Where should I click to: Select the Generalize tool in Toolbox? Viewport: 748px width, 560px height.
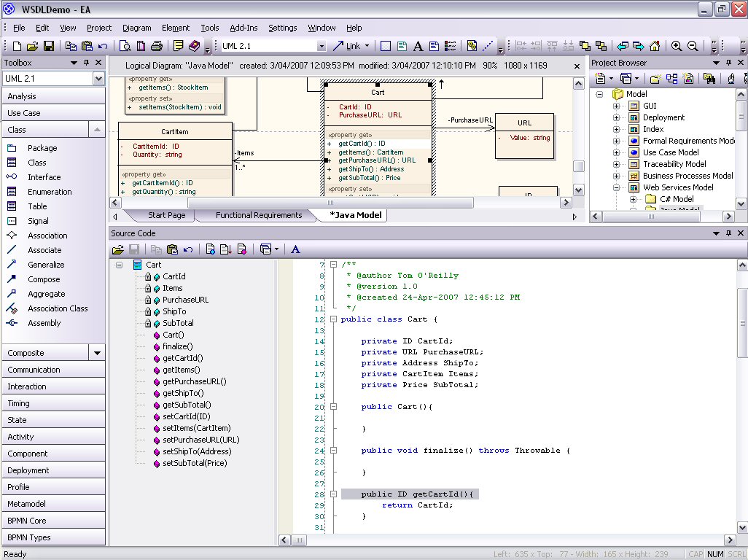45,265
